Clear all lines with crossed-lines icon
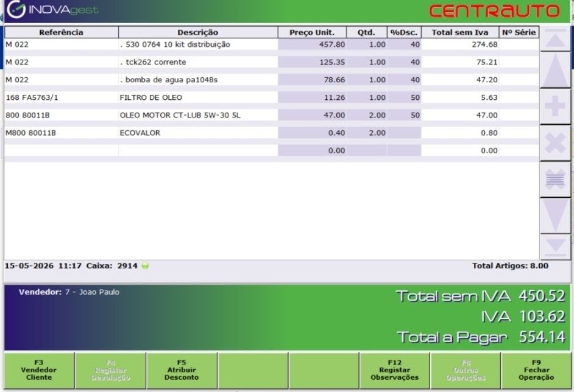 point(555,180)
